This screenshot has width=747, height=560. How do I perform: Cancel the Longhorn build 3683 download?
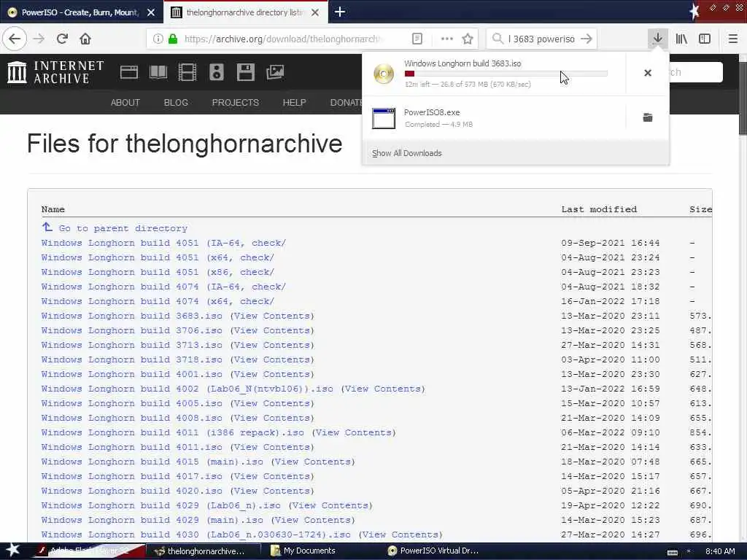[648, 73]
